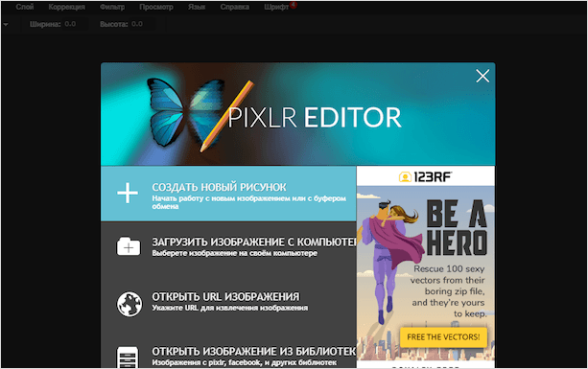Click the red notification badge on Шрифт

(294, 5)
